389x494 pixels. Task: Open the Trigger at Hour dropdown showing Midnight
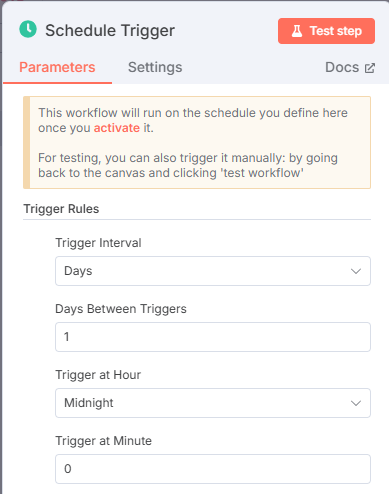click(213, 403)
